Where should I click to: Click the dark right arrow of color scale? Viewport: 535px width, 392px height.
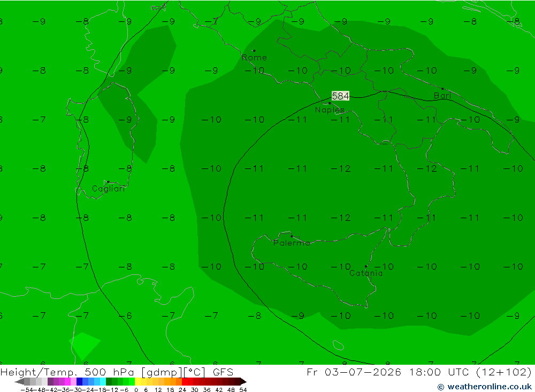[243, 381]
